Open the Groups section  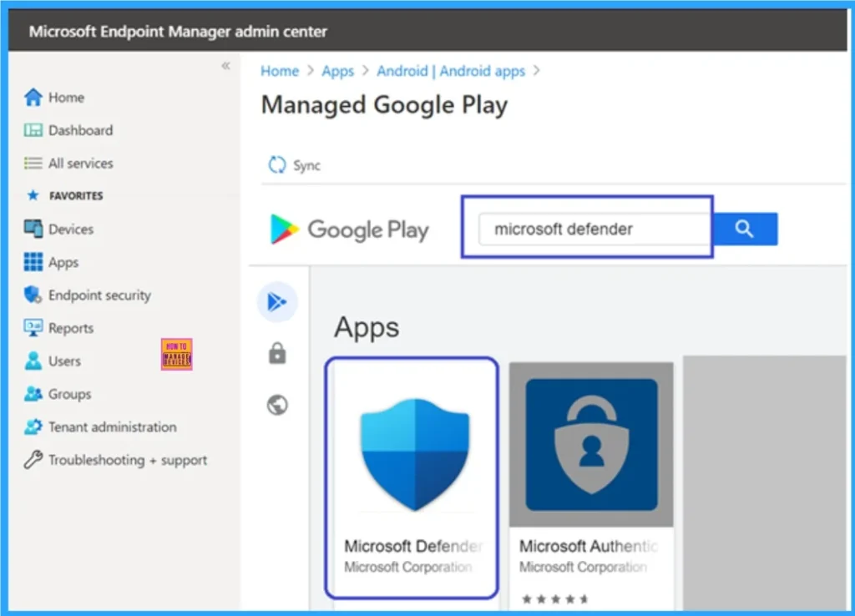click(70, 394)
